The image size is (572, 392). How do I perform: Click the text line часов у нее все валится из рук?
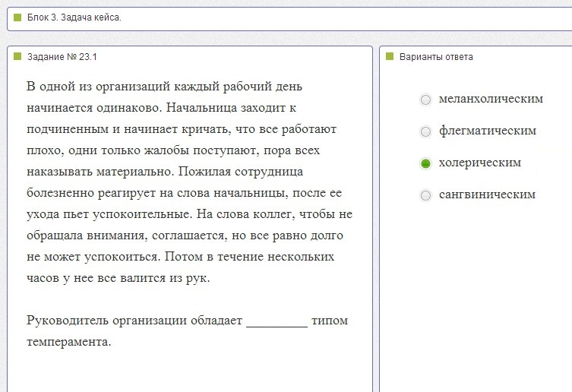pos(119,278)
